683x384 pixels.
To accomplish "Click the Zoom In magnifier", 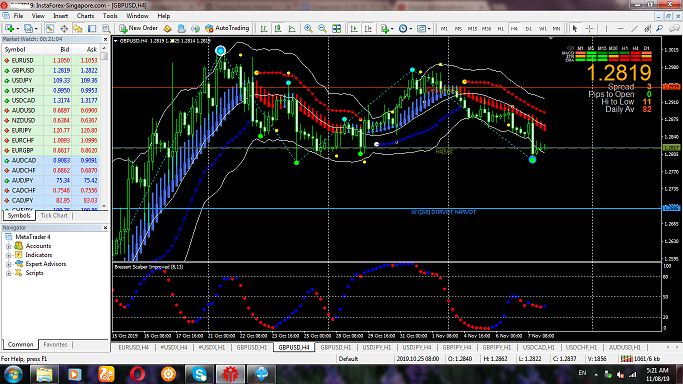I will tap(308, 28).
